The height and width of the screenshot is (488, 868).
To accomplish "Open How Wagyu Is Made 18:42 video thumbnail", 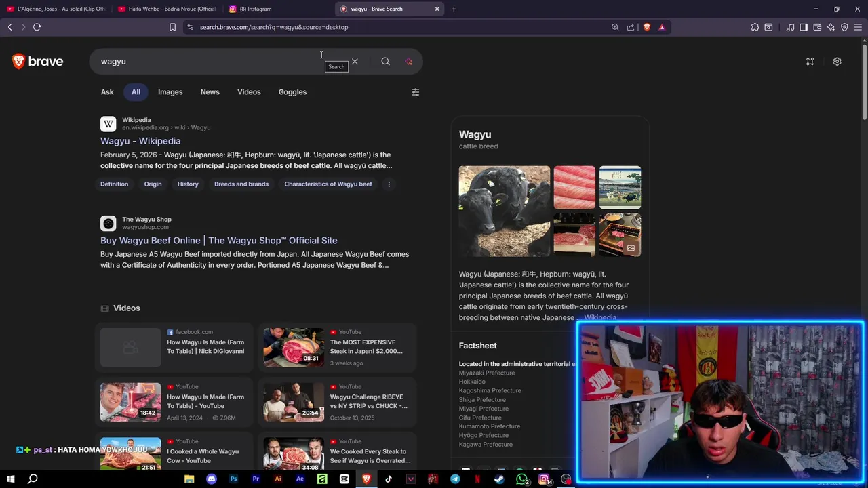I will point(130,402).
